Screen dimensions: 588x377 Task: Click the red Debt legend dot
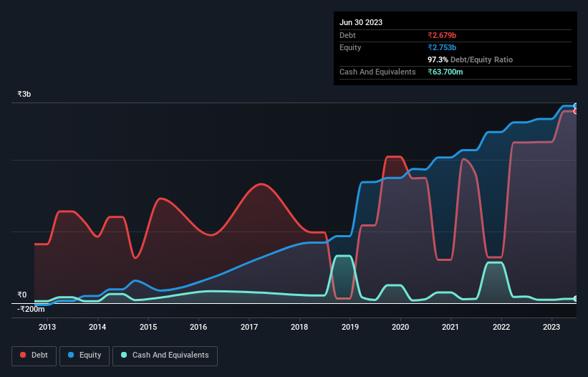coord(23,355)
